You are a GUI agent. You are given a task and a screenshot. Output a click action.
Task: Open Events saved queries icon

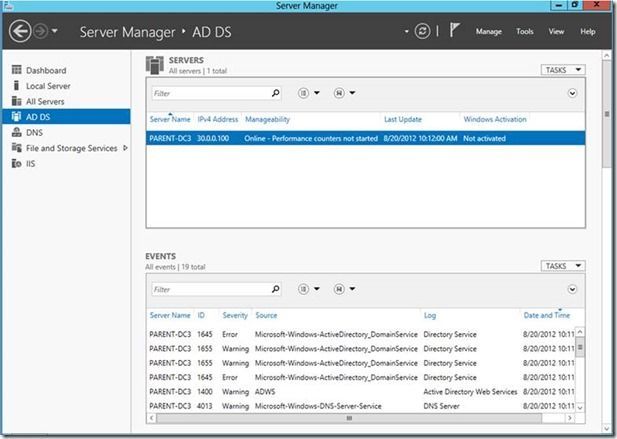339,289
